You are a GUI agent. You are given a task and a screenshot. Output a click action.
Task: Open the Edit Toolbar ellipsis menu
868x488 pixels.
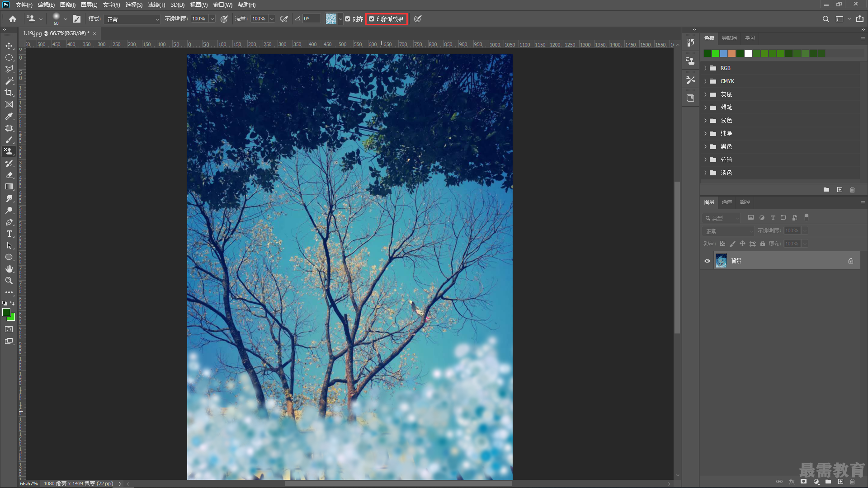9,292
